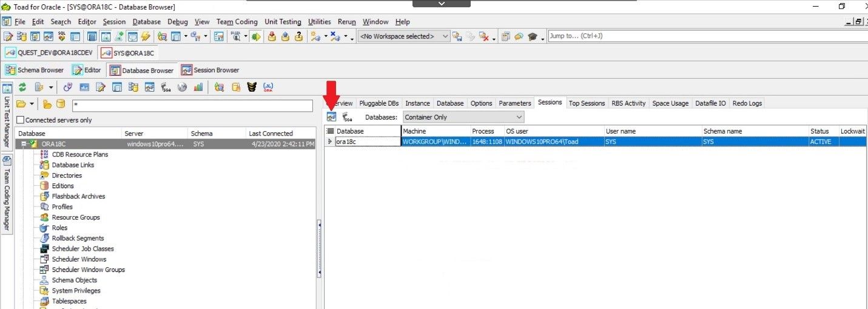This screenshot has height=309, width=868.
Task: Switch to the Parameters tab
Action: pos(514,103)
